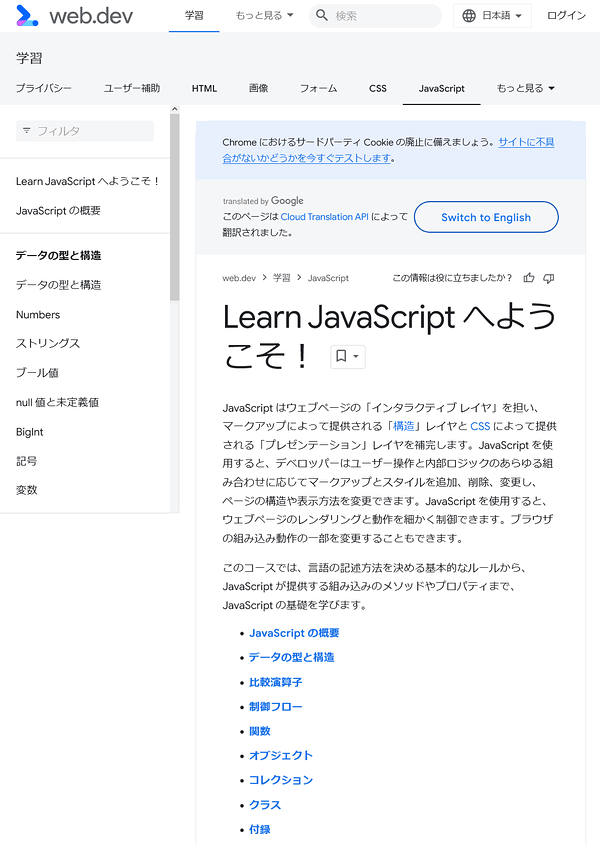Click sidebar scrollbar up arrow
Viewport: 600px width, 845px height.
click(175, 109)
